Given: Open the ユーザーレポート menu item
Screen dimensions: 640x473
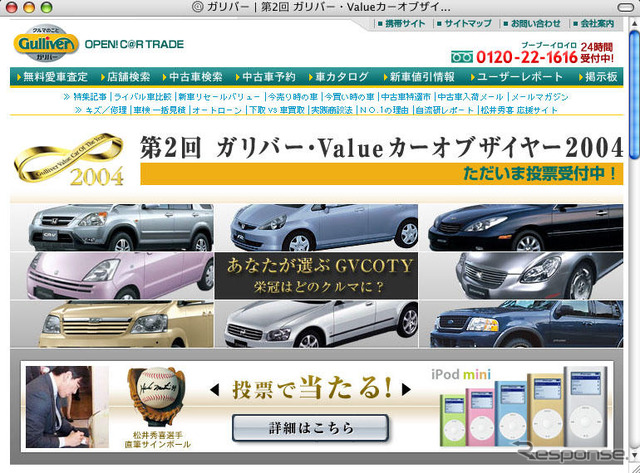Looking at the screenshot, I should tap(516, 77).
